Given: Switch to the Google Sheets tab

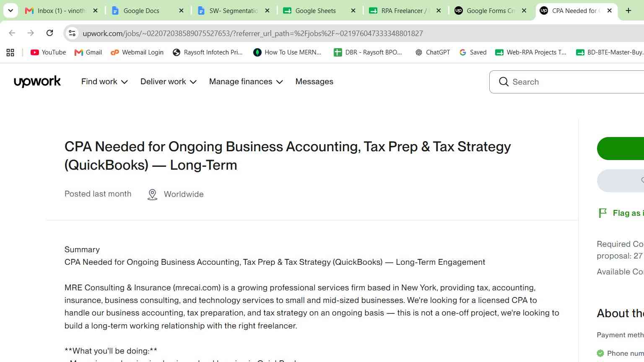Looking at the screenshot, I should 315,10.
